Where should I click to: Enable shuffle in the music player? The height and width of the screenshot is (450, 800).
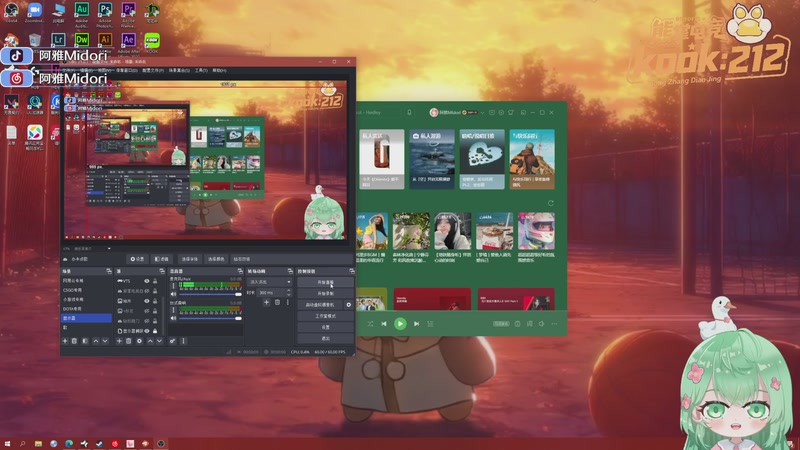(x=370, y=323)
